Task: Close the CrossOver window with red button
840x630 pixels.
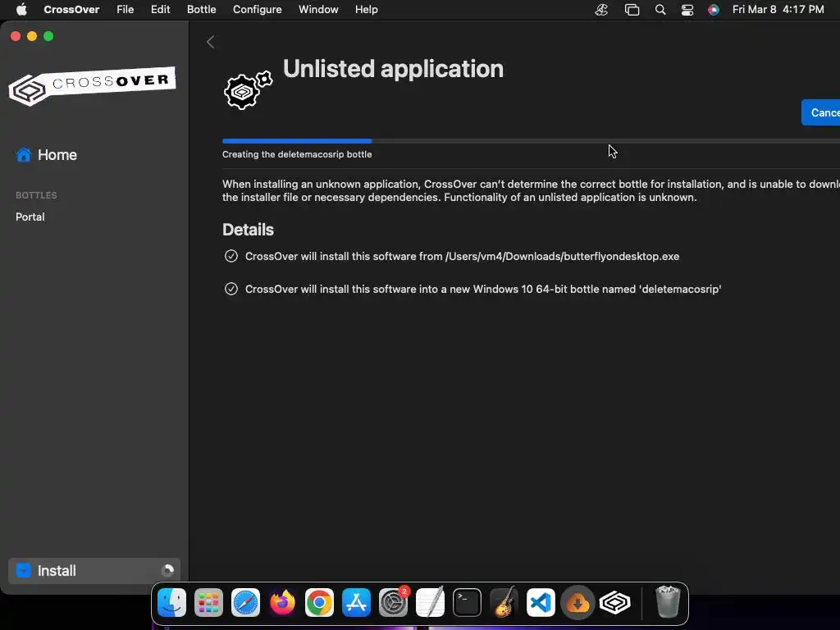Action: click(x=16, y=36)
